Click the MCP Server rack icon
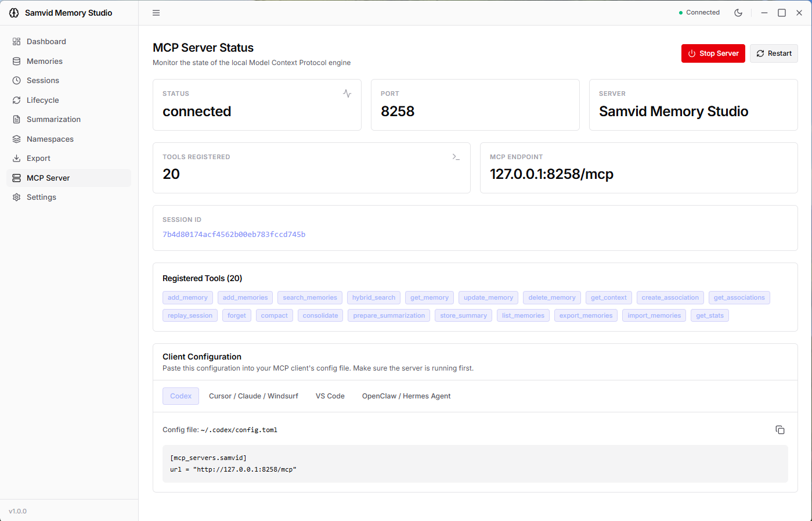Screen dimensions: 812x521 click(x=16, y=178)
